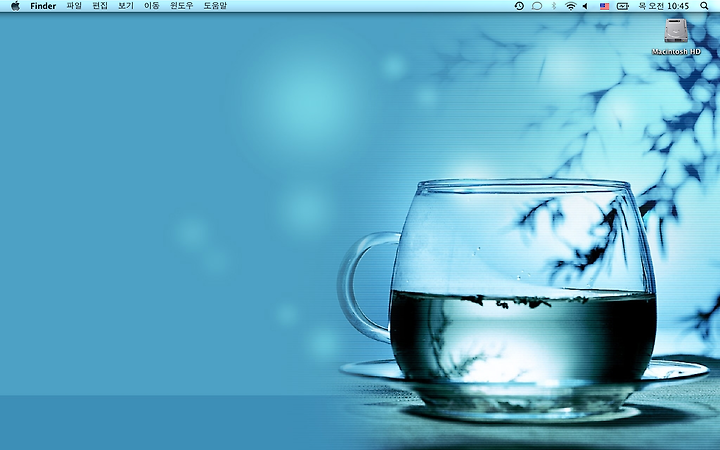
Task: Open the 편집 menu
Action: click(x=100, y=6)
